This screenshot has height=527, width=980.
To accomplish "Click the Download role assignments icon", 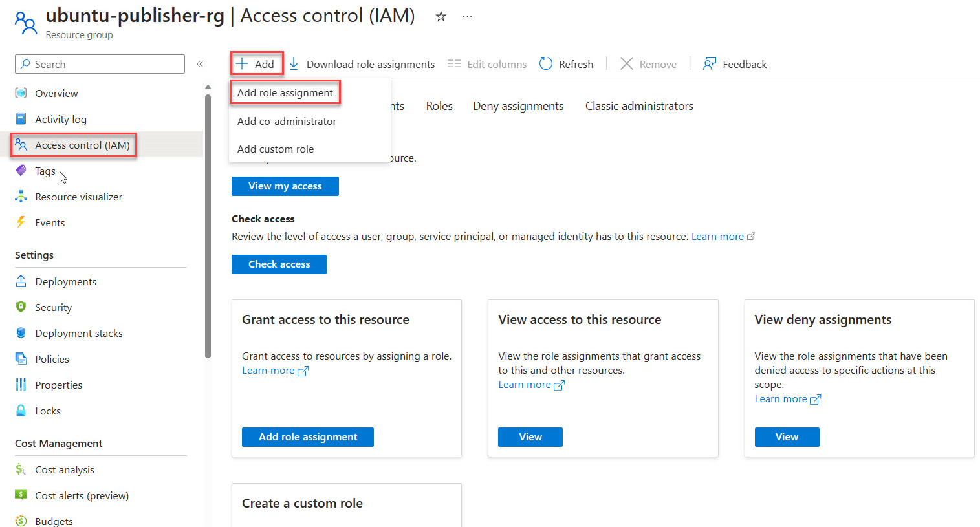I will tap(295, 63).
